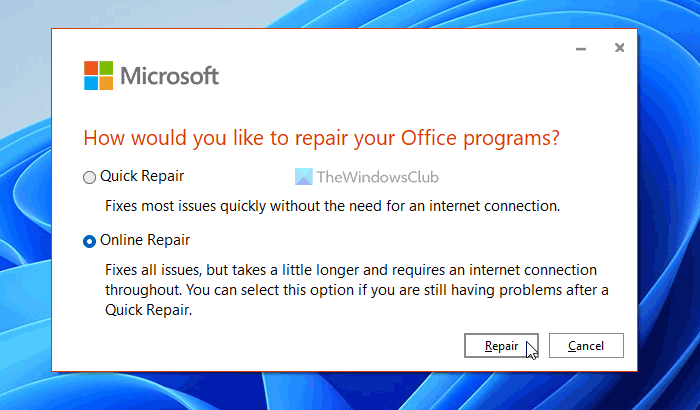Select the Quick Repair radio button
The height and width of the screenshot is (410, 700).
(x=90, y=177)
